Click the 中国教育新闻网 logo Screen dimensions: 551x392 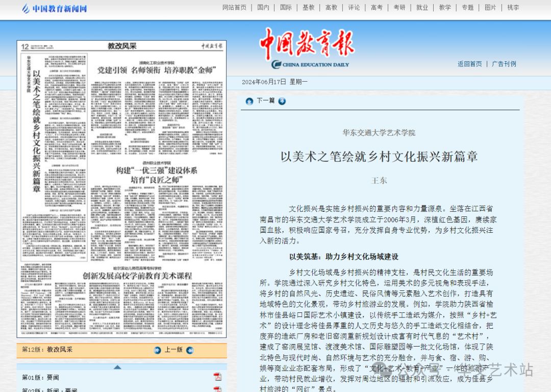[x=54, y=9]
